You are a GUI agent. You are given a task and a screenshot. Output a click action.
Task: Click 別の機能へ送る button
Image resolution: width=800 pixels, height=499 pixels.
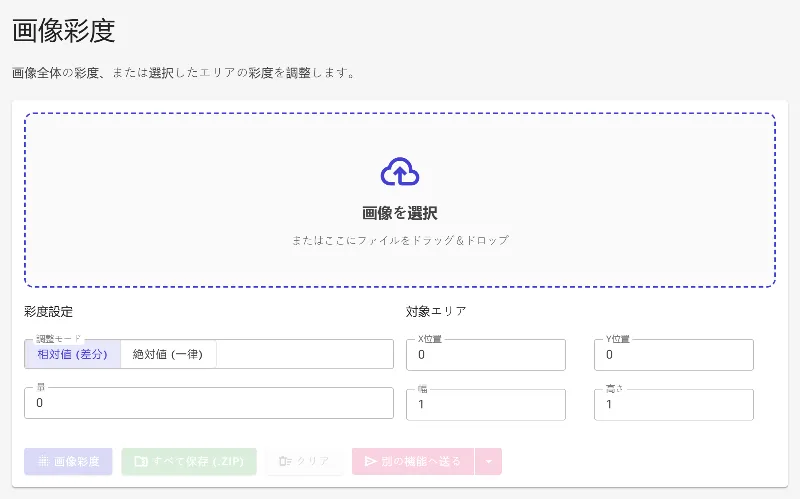(x=413, y=461)
